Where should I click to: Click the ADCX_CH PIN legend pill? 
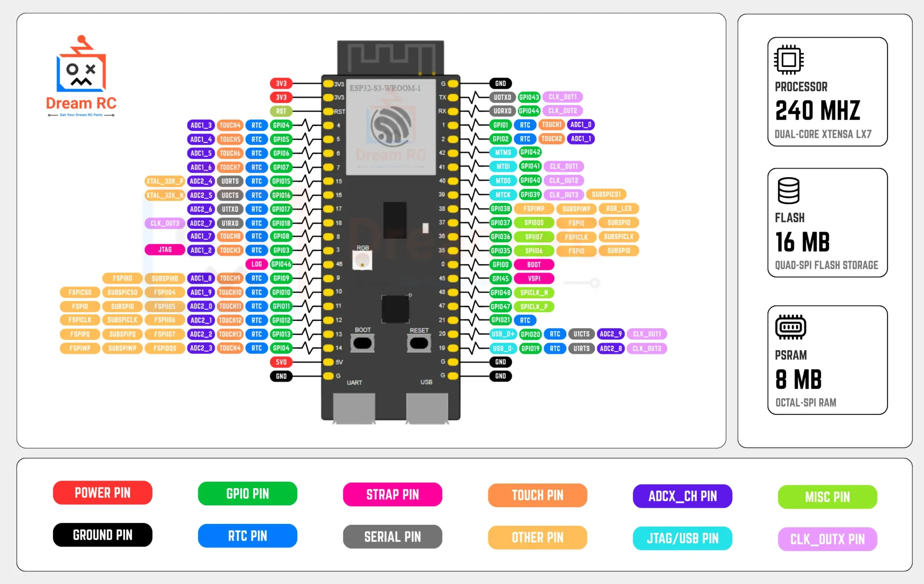click(x=683, y=496)
